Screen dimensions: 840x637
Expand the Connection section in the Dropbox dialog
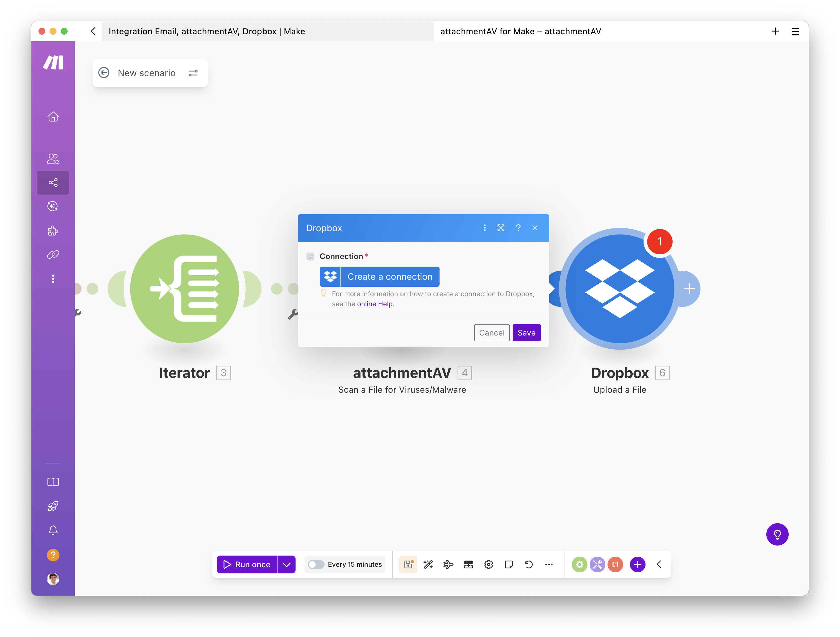pyautogui.click(x=310, y=256)
